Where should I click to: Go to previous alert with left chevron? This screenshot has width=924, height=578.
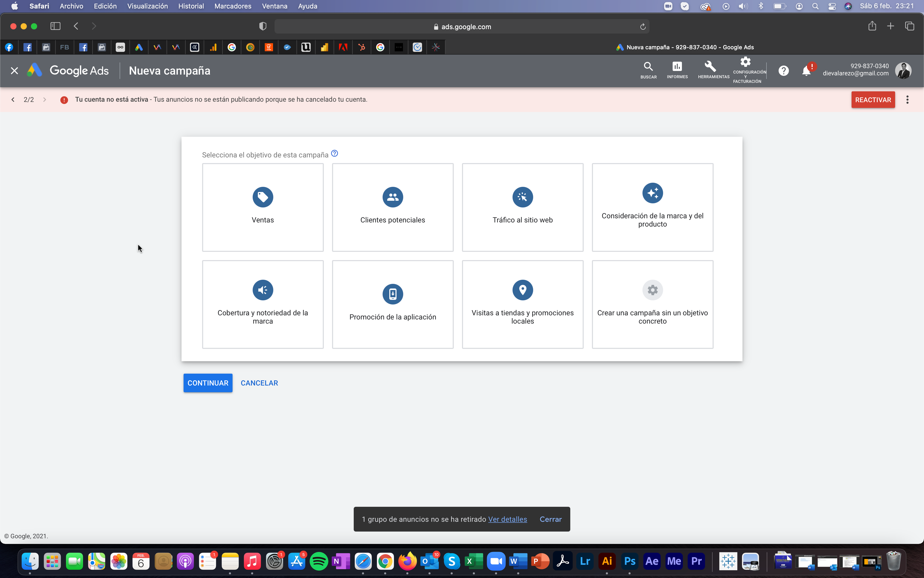click(x=13, y=99)
